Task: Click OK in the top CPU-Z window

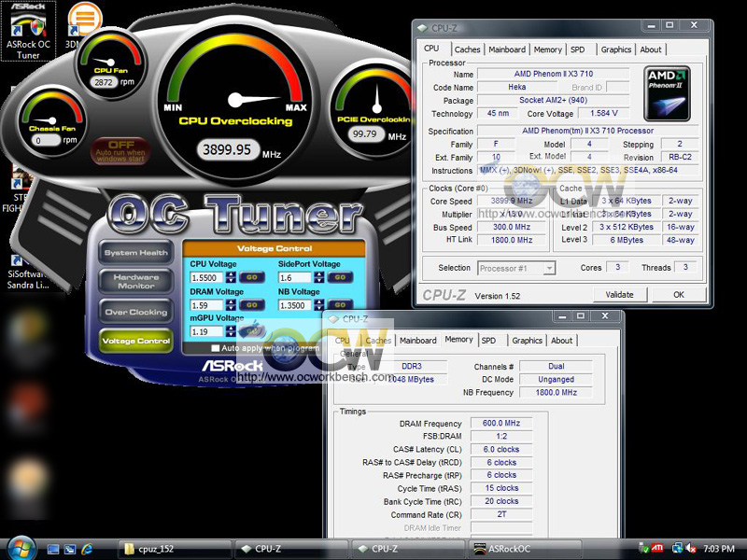Action: pos(679,295)
